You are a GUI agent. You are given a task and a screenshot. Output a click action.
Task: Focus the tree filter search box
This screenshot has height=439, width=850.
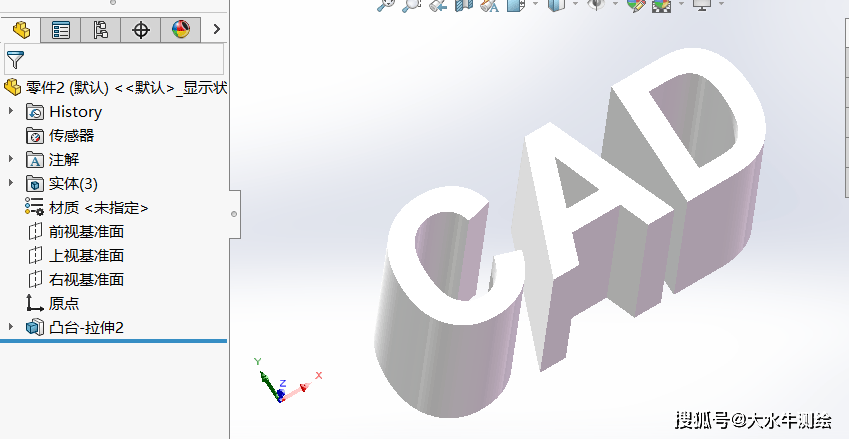[114, 59]
